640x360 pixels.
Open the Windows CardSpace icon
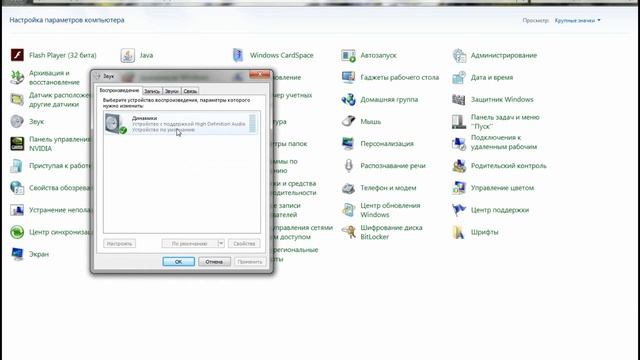(238, 55)
